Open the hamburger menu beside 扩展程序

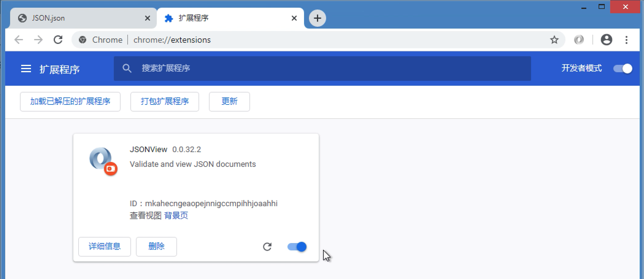(26, 69)
